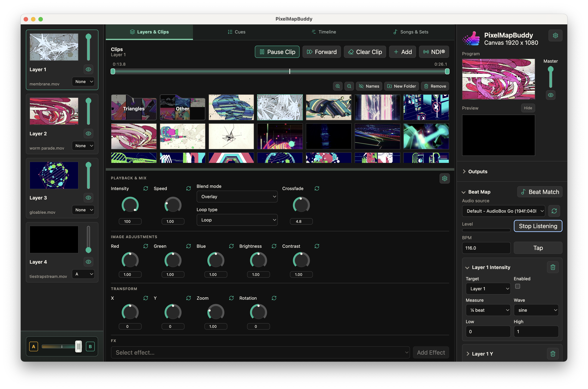Click the Master level slider
The width and height of the screenshot is (588, 389).
click(550, 77)
